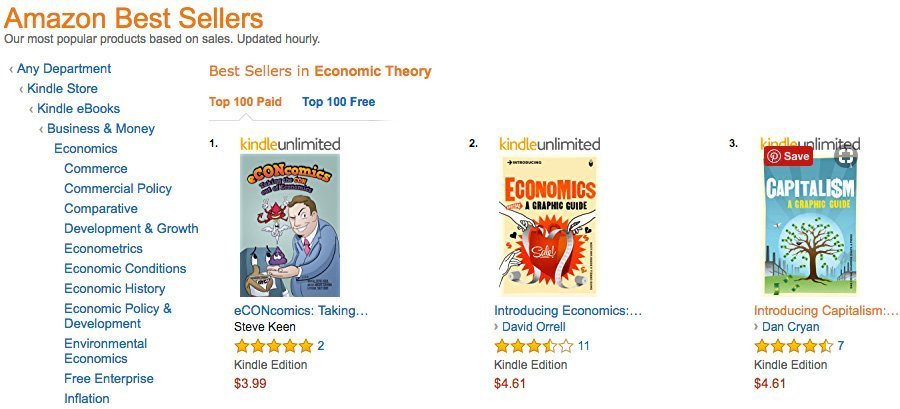Navigate up to Kindle Store category
Image resolution: width=900 pixels, height=409 pixels.
(x=62, y=89)
